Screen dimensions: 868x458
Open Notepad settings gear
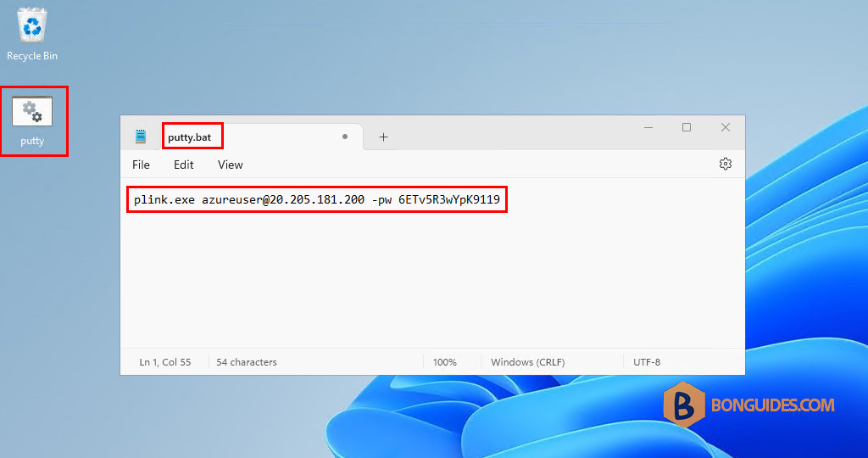(x=726, y=164)
